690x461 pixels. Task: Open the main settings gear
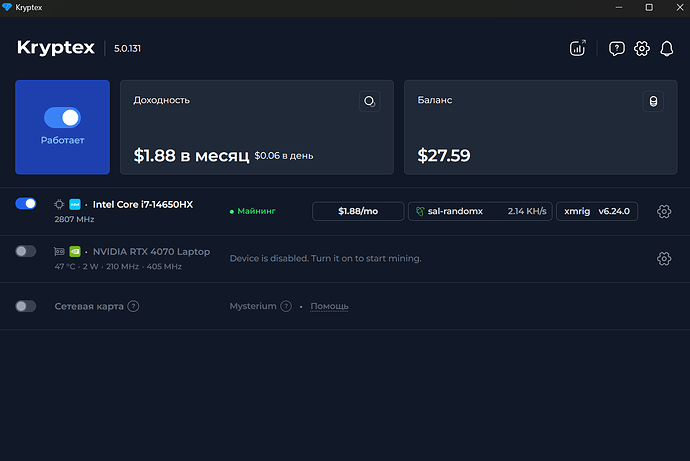(x=642, y=48)
